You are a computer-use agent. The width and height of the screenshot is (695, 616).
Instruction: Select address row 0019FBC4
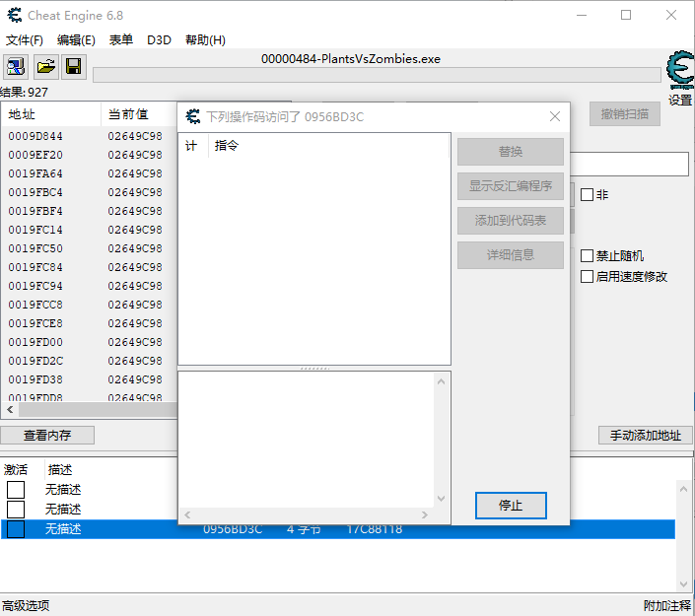[89, 192]
